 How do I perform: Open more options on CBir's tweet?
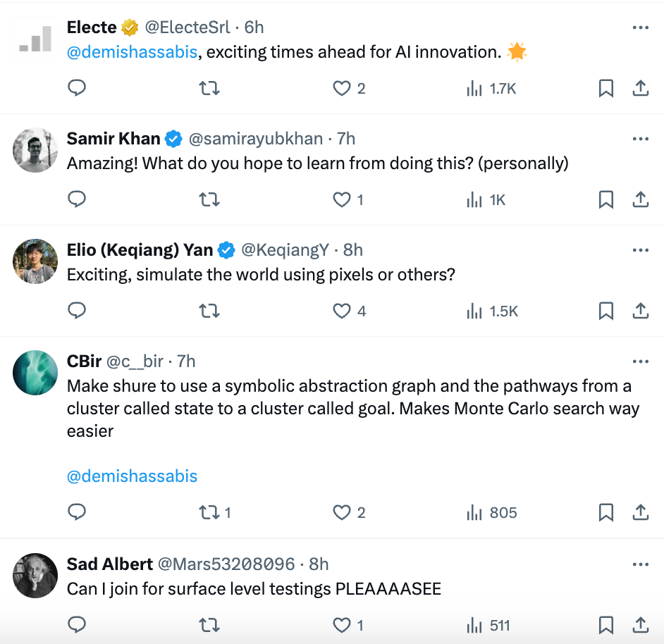tap(640, 361)
